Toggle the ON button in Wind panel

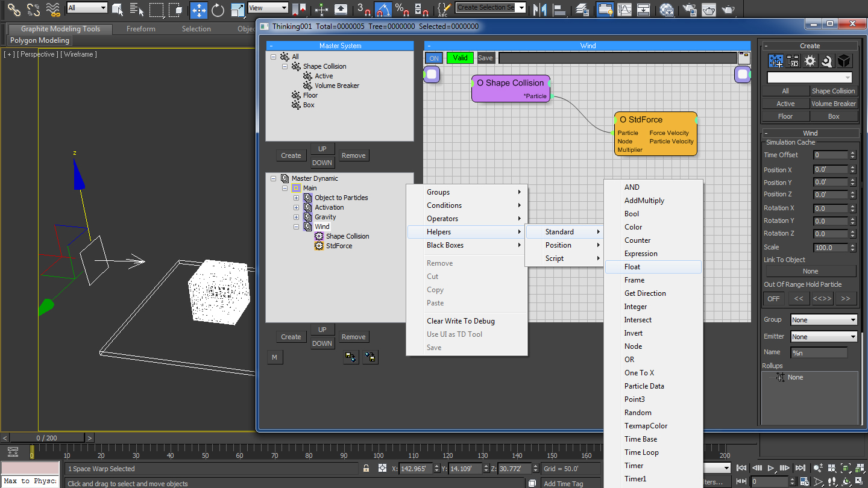tap(433, 58)
